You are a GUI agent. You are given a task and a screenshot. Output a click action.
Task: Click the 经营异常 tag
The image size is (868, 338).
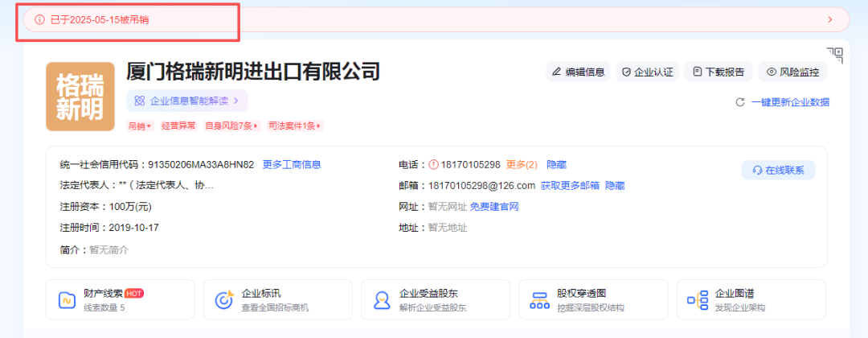point(178,126)
